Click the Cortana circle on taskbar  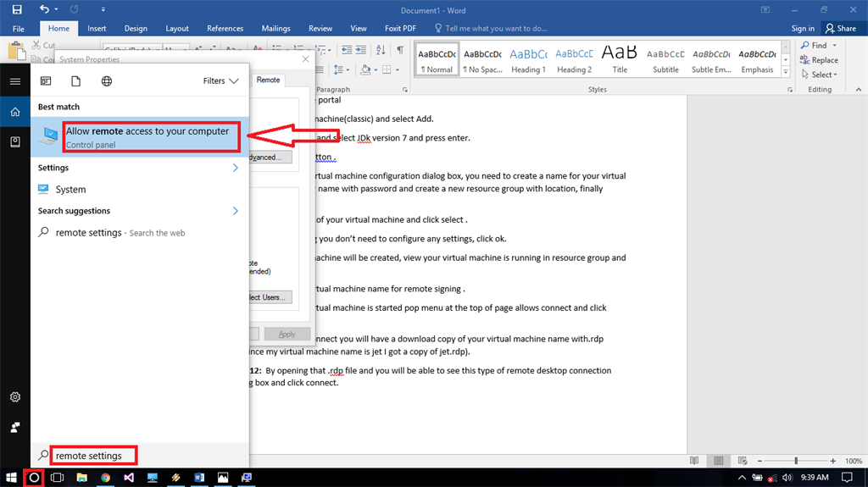34,477
